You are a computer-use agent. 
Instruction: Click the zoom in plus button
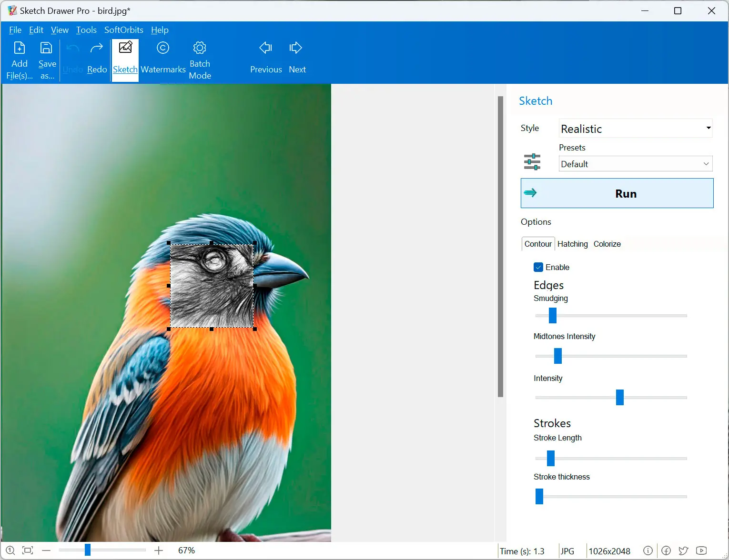pyautogui.click(x=159, y=550)
